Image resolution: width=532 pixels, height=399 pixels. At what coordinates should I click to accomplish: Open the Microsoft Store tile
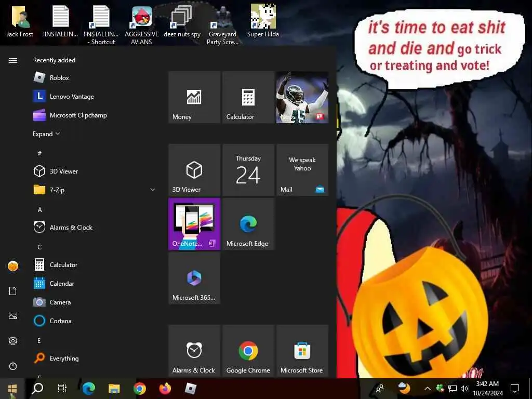302,351
